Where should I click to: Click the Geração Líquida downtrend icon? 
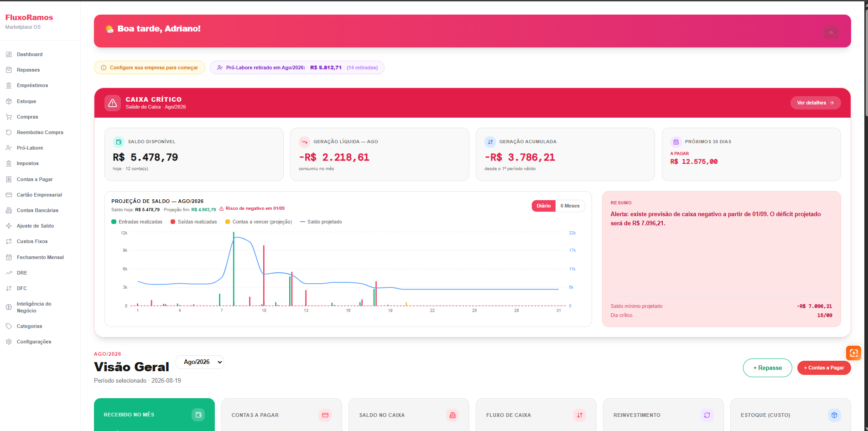(304, 142)
